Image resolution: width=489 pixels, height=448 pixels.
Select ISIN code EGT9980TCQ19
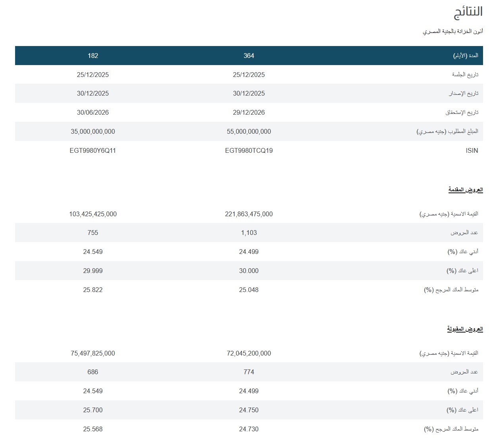249,150
